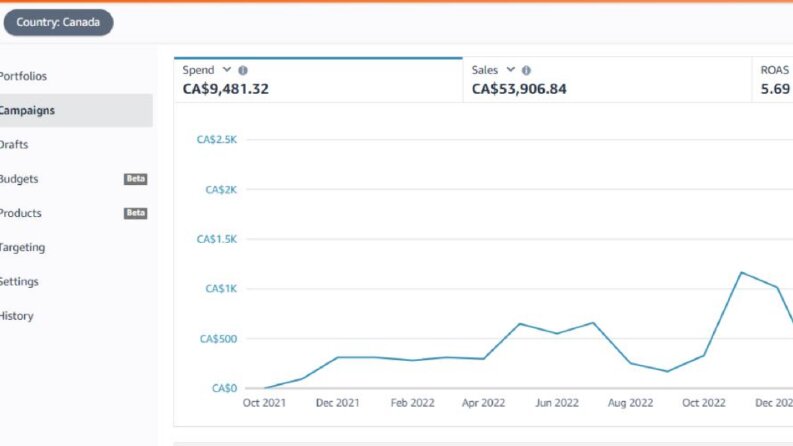793x446 pixels.
Task: Click the CA$500 axis label
Action: 218,339
